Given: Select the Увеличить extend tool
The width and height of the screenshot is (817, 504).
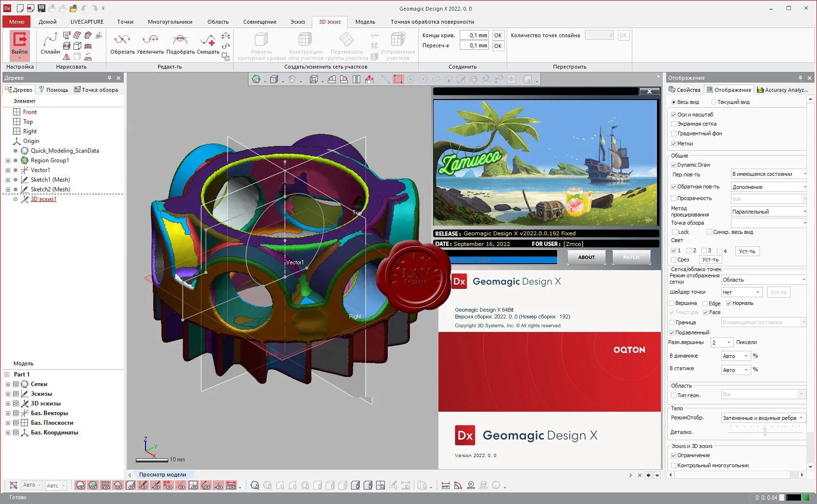Looking at the screenshot, I should [x=150, y=44].
